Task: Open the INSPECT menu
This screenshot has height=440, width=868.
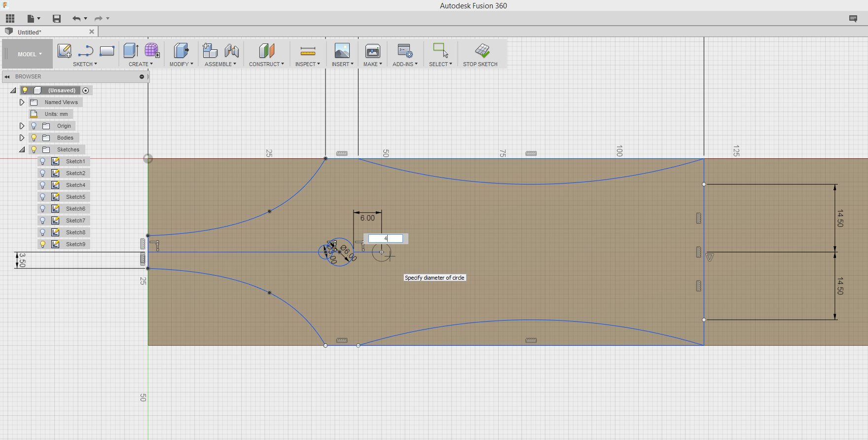Action: [308, 64]
